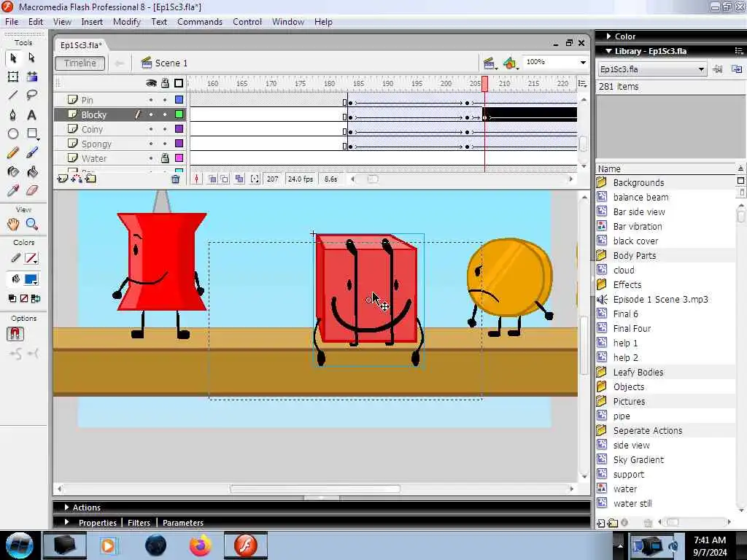Select the Spongy layer
Image resolution: width=747 pixels, height=560 pixels.
(x=96, y=144)
